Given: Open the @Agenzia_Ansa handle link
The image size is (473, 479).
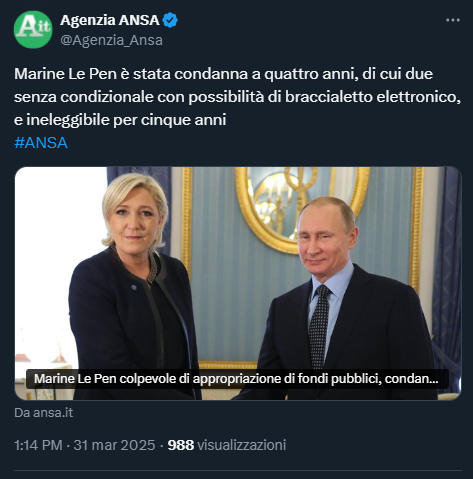Looking at the screenshot, I should [111, 40].
